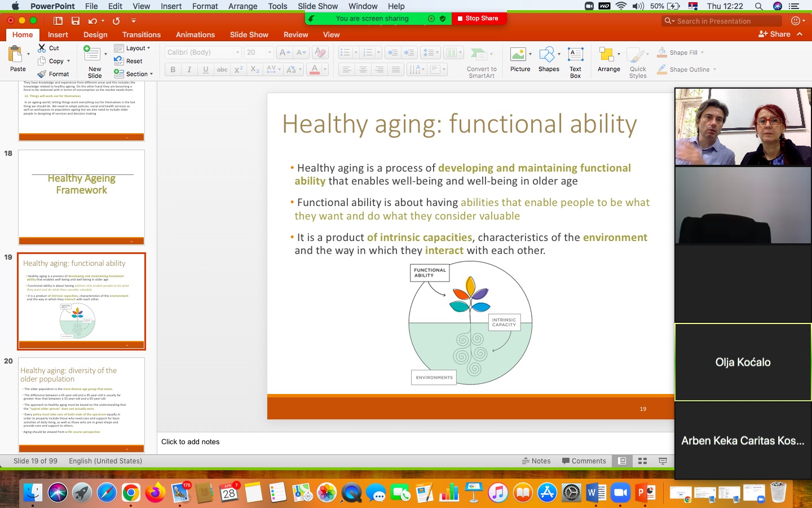
Task: Click the Increase indent icon
Action: (409, 52)
